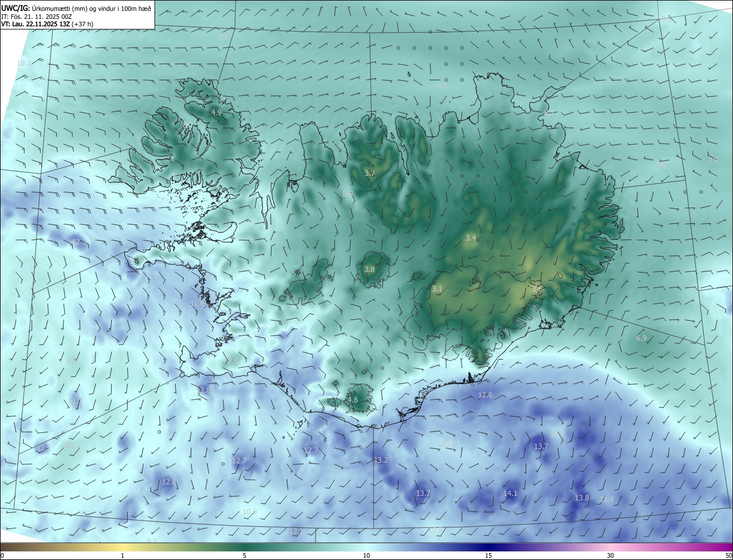Click the 11.4 value on the map
733x560 pixels.
pyautogui.click(x=606, y=499)
